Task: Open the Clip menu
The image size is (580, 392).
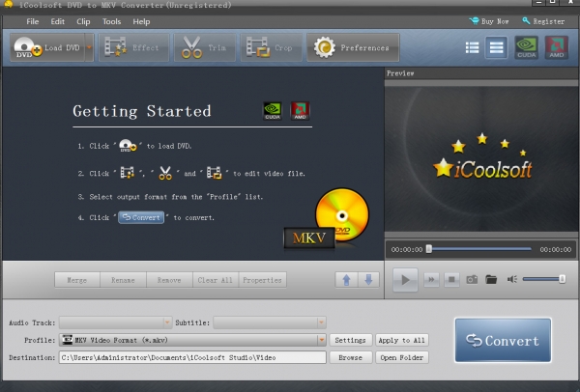Action: click(83, 21)
